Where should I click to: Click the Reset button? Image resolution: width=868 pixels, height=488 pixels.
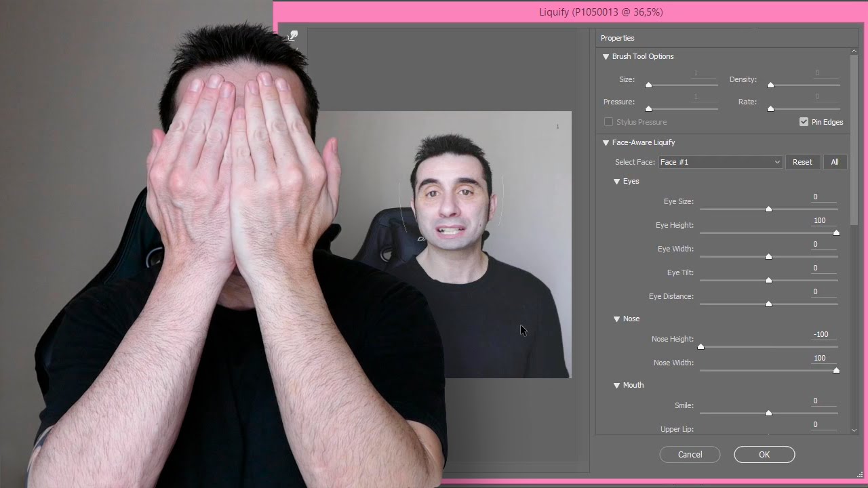point(802,162)
